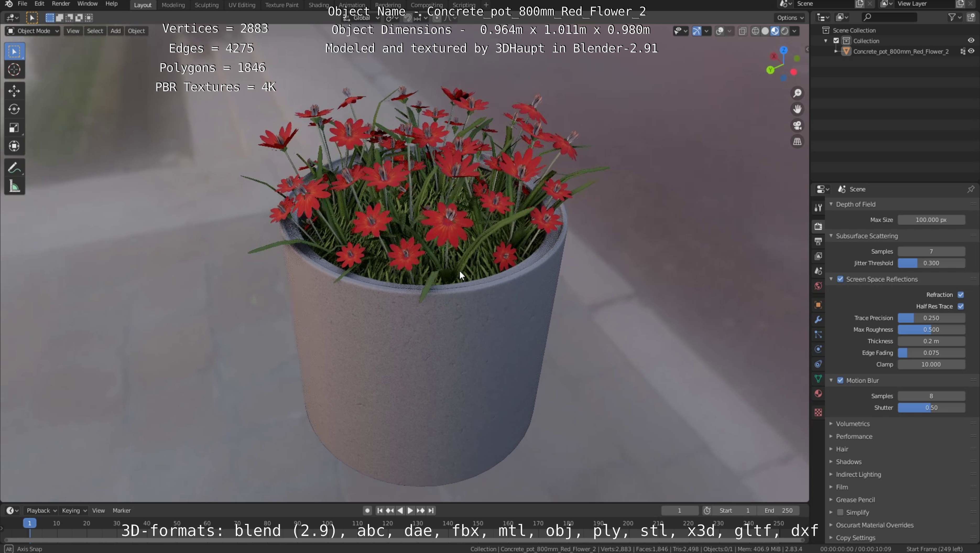980x553 pixels.
Task: Open the Options dropdown
Action: [790, 18]
